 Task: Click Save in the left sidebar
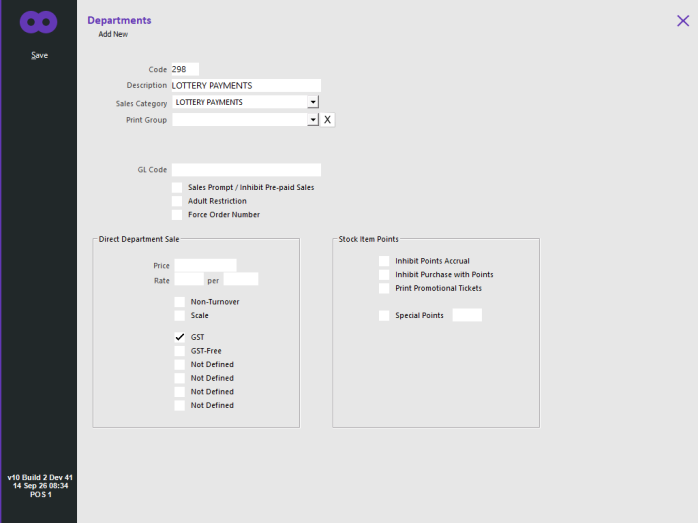click(40, 55)
